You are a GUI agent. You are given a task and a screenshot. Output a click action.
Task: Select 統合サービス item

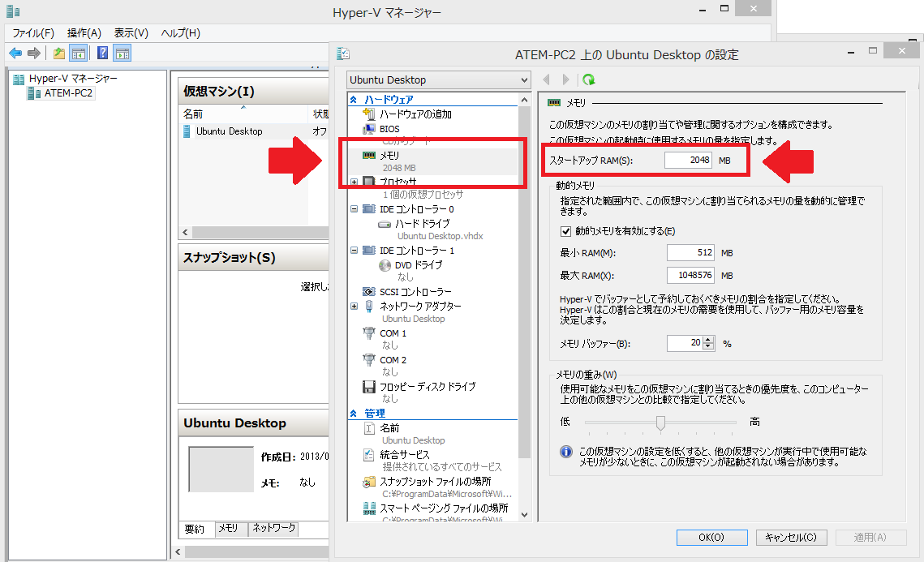point(404,455)
